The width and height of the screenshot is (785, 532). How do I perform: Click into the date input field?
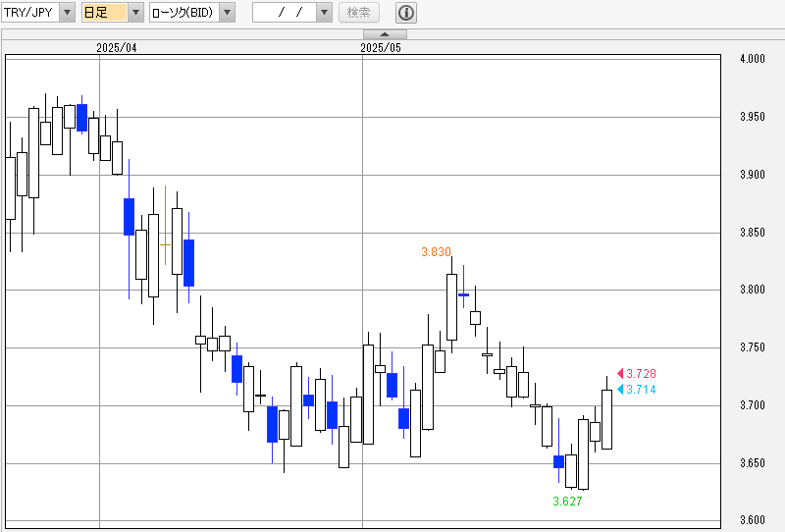[285, 13]
